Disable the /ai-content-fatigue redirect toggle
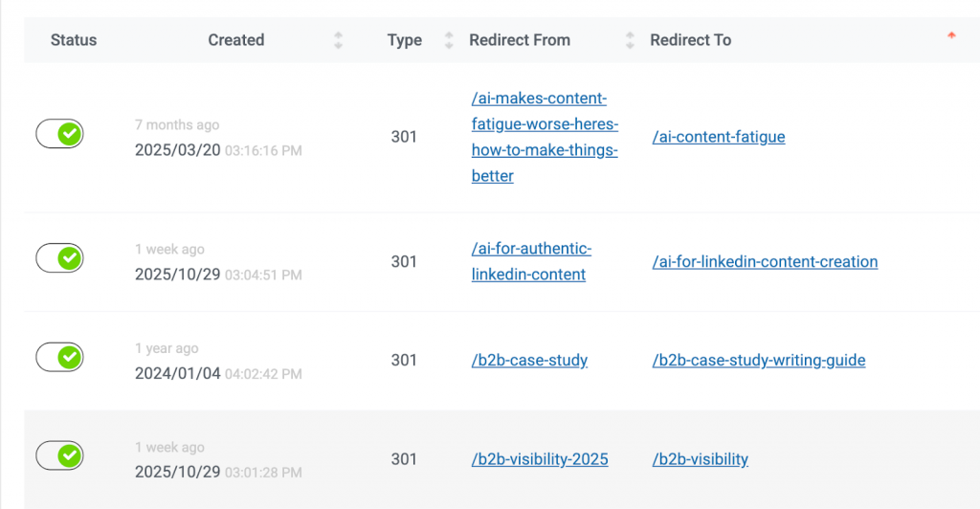 (59, 135)
